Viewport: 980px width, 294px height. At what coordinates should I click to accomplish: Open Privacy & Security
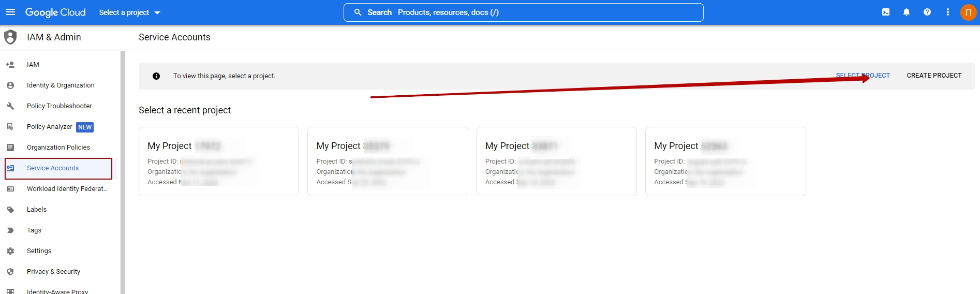(54, 272)
